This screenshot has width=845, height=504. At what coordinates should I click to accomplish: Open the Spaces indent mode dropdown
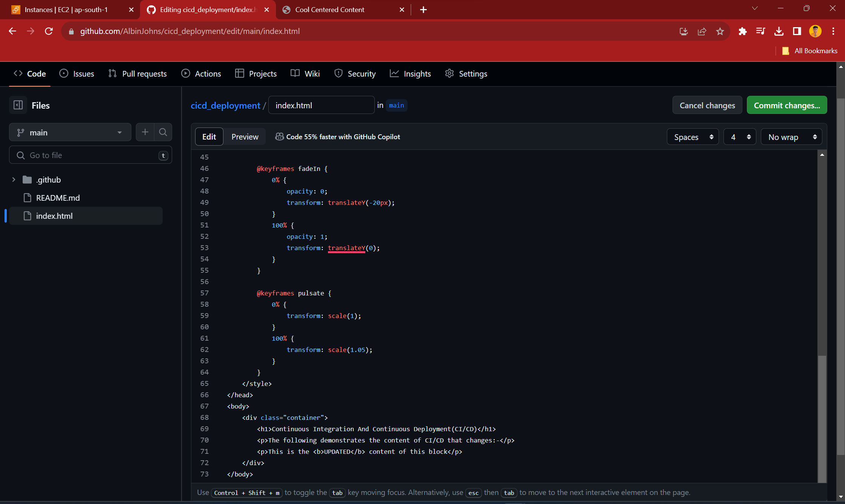pos(693,137)
